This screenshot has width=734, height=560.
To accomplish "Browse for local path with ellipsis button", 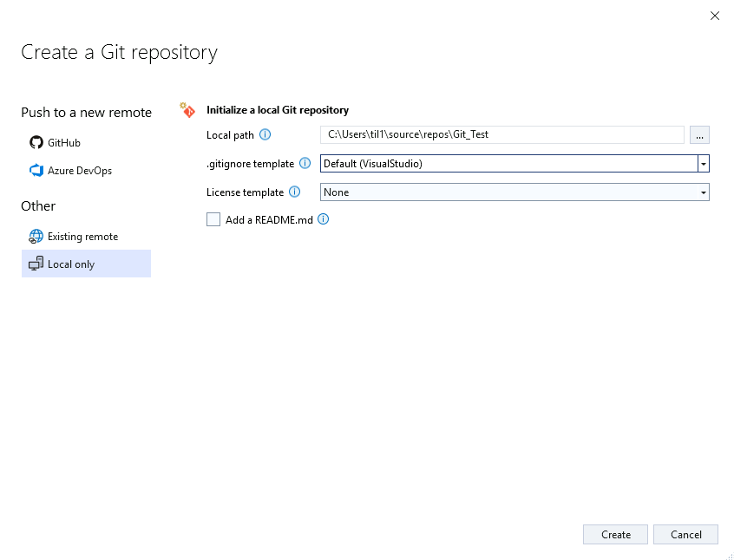I will click(x=699, y=134).
